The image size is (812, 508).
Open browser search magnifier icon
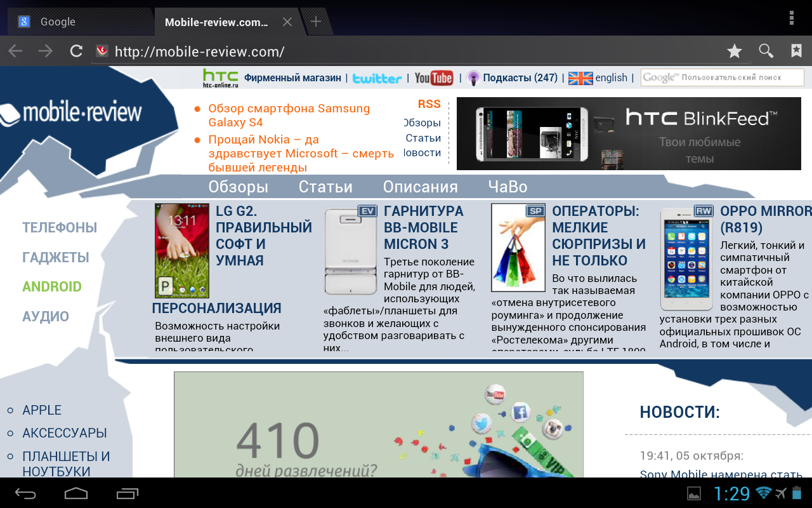click(766, 51)
